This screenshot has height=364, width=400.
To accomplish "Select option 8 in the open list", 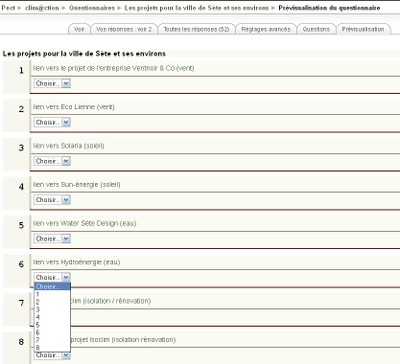I will point(52,348).
